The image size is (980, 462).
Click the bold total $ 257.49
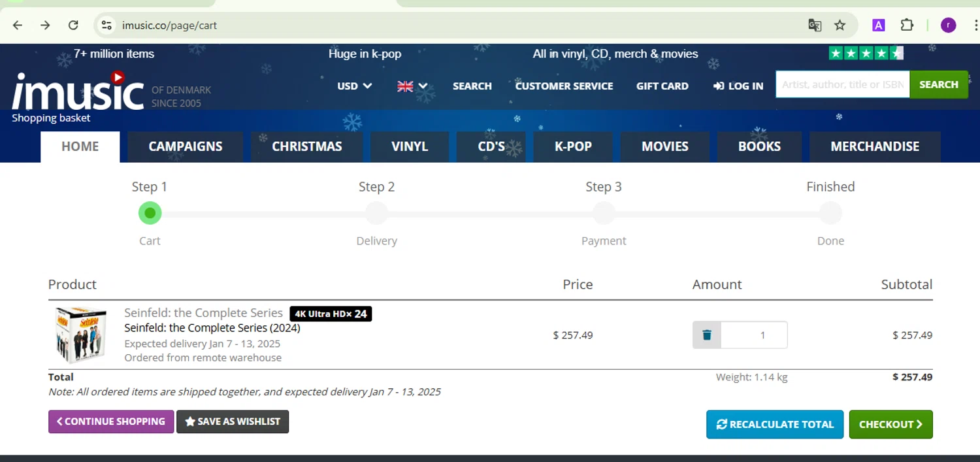pyautogui.click(x=913, y=377)
